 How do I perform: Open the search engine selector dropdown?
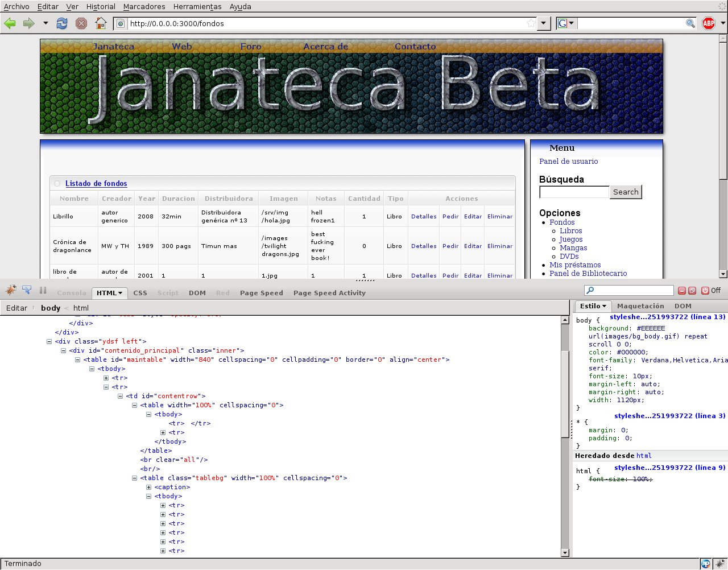(x=566, y=23)
